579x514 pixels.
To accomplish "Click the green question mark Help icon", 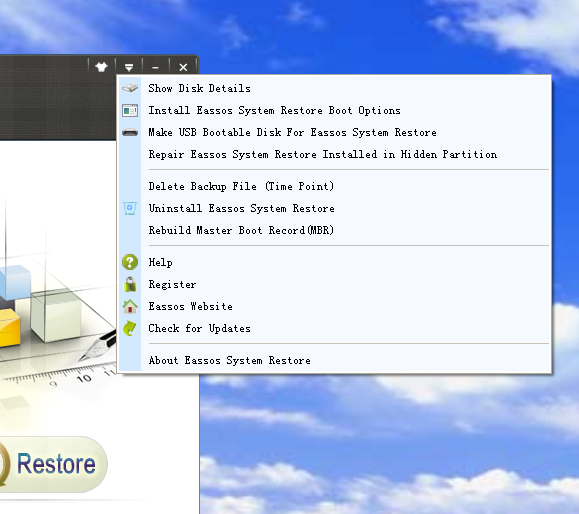I will (130, 262).
